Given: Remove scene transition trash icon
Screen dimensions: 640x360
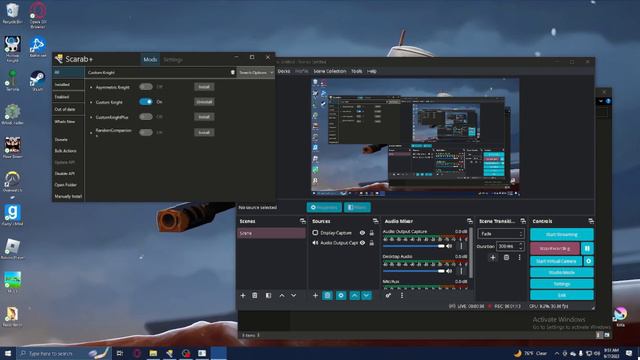Looking at the screenshot, I should pos(506,258).
